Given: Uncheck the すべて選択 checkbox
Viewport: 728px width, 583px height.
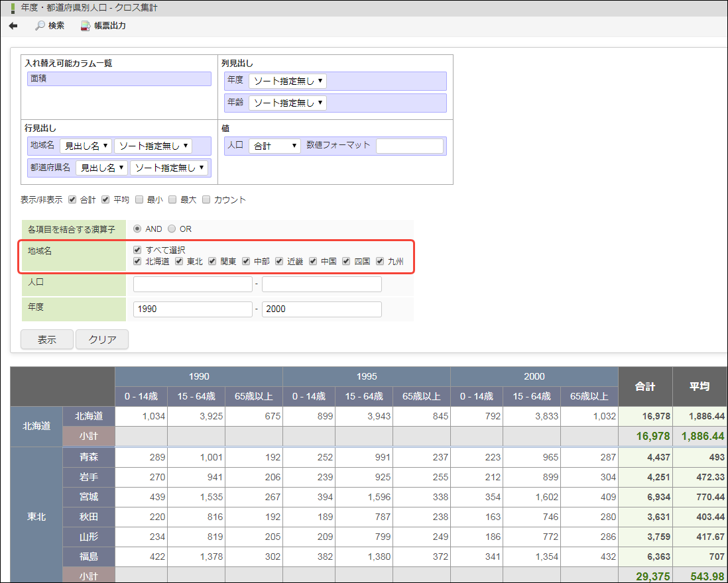Looking at the screenshot, I should coord(137,250).
